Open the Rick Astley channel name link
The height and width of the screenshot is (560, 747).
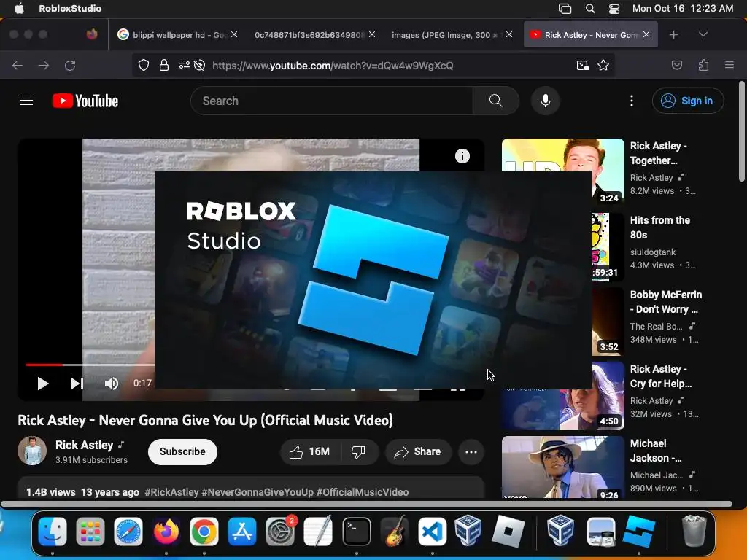click(x=85, y=445)
